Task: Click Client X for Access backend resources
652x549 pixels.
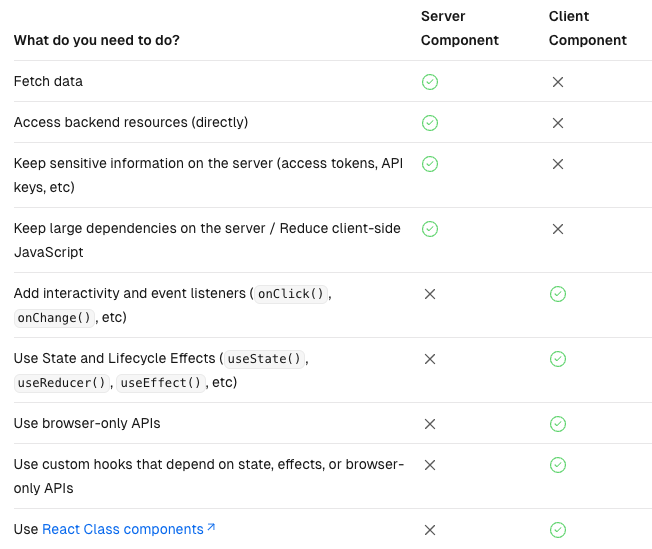Action: pyautogui.click(x=558, y=123)
